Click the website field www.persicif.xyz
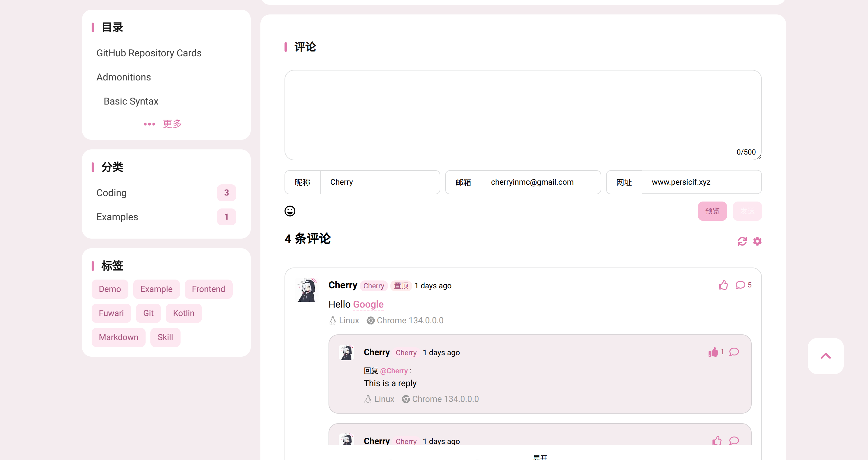Image resolution: width=868 pixels, height=460 pixels. pos(702,182)
